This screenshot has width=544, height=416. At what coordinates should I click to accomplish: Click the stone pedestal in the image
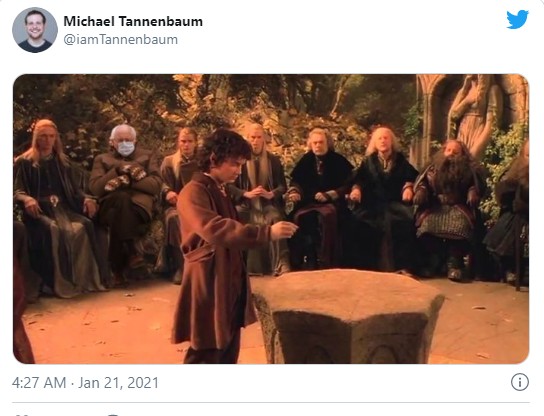349,316
